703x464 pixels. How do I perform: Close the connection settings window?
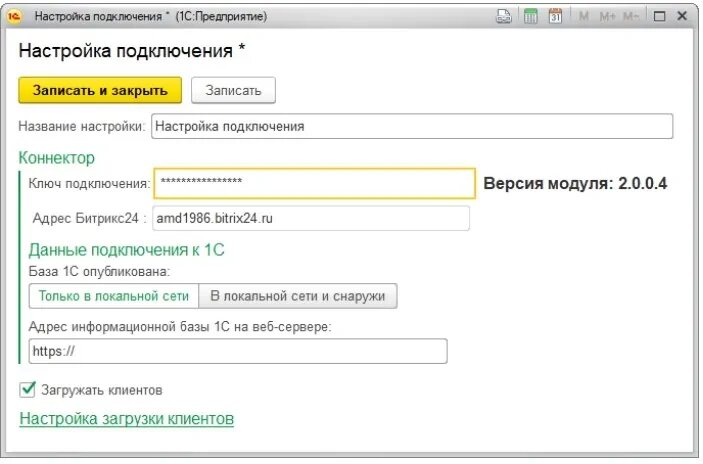pos(682,16)
